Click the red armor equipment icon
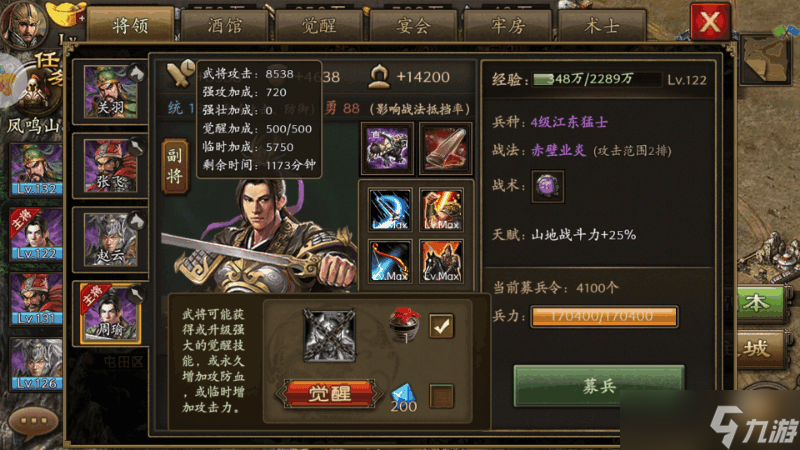This screenshot has width=800, height=450. (x=445, y=148)
